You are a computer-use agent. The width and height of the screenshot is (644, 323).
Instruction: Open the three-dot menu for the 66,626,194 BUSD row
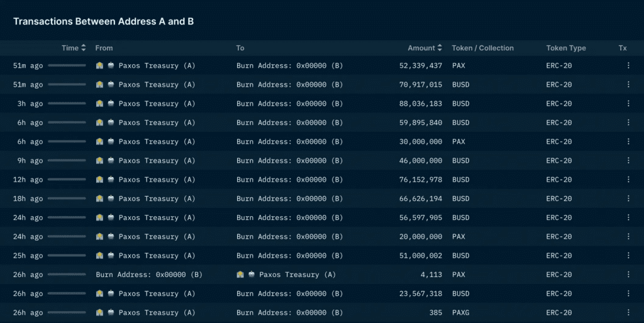tap(628, 198)
